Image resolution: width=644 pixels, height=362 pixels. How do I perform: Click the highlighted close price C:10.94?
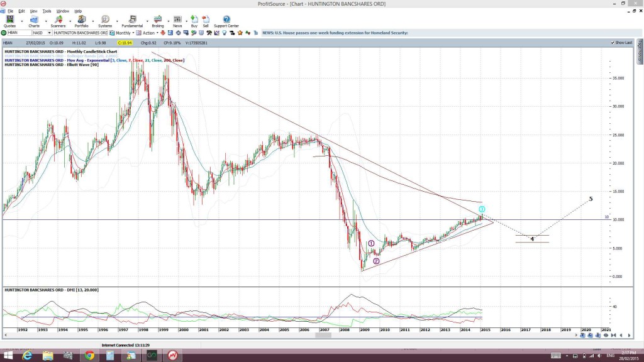click(x=125, y=43)
